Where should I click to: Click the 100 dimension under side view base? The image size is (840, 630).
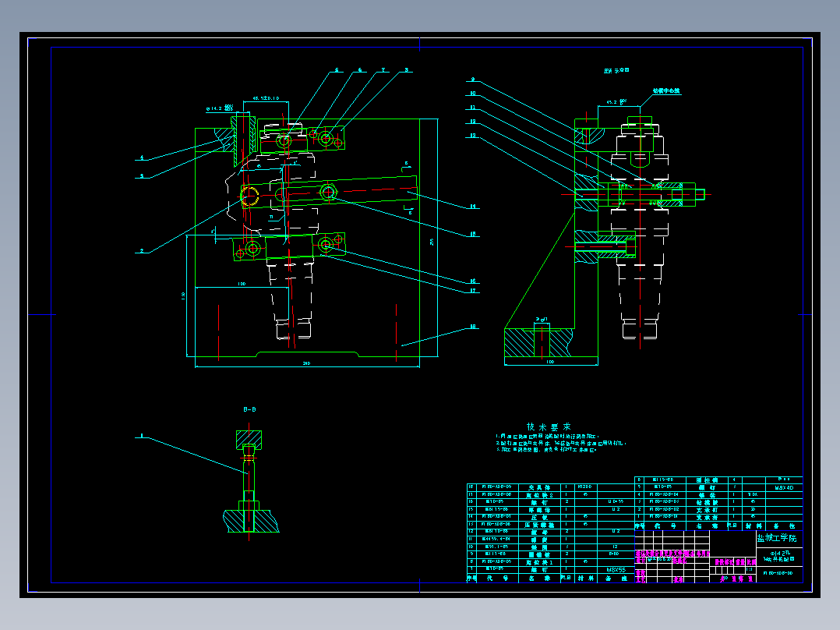pyautogui.click(x=550, y=362)
